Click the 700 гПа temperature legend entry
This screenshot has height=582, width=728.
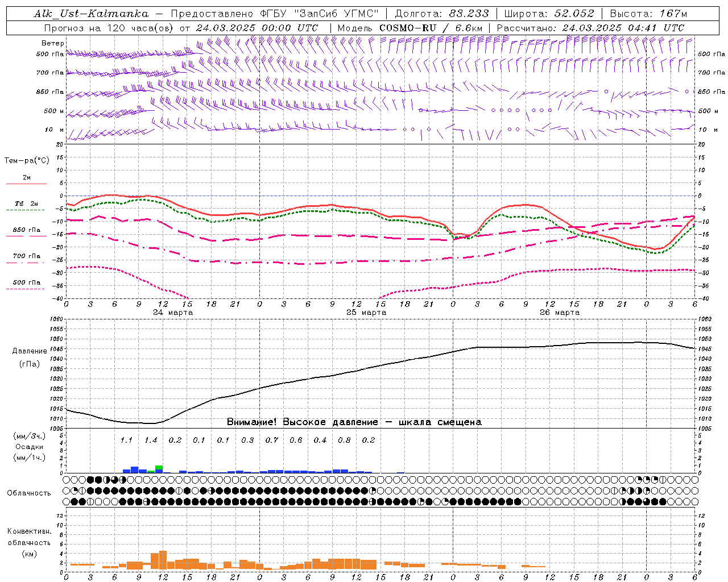[27, 256]
